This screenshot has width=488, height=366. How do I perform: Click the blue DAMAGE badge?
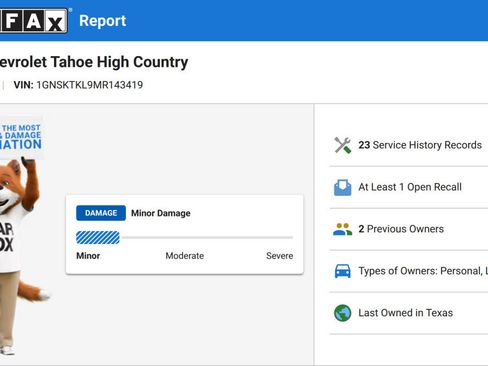(101, 213)
